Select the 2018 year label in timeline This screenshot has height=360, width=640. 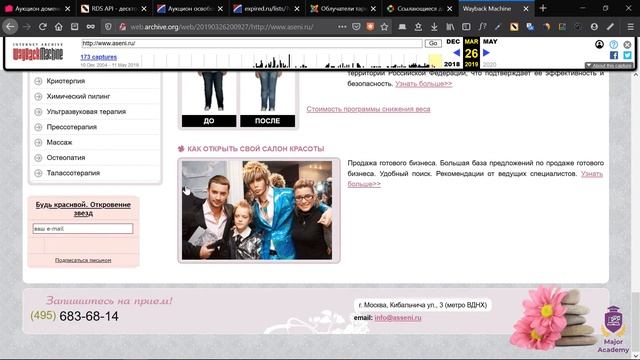(x=452, y=64)
